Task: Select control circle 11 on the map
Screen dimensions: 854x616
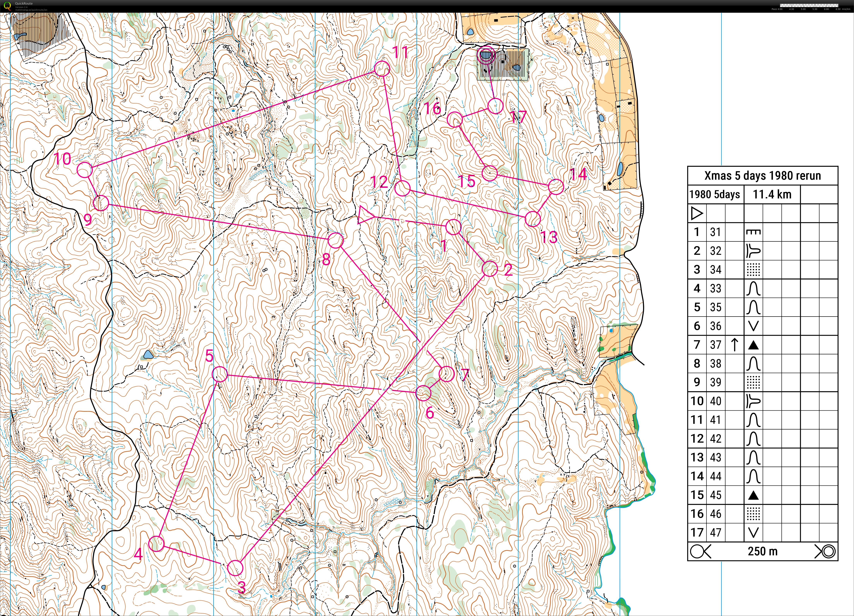Action: click(x=382, y=69)
